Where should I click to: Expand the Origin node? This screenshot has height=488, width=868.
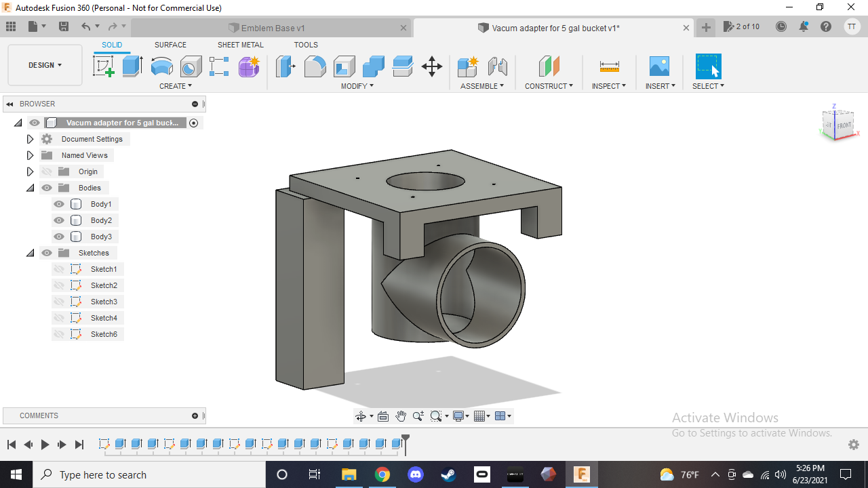[x=30, y=171]
